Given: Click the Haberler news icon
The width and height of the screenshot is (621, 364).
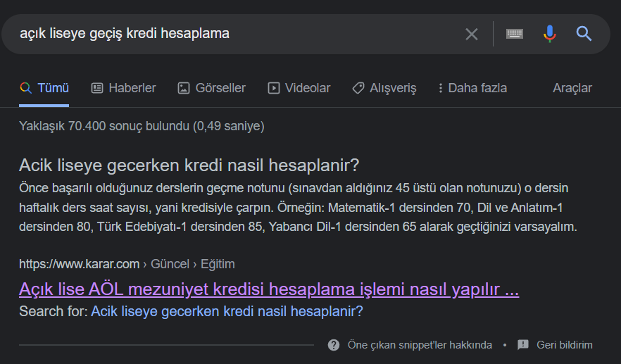Looking at the screenshot, I should click(x=97, y=88).
